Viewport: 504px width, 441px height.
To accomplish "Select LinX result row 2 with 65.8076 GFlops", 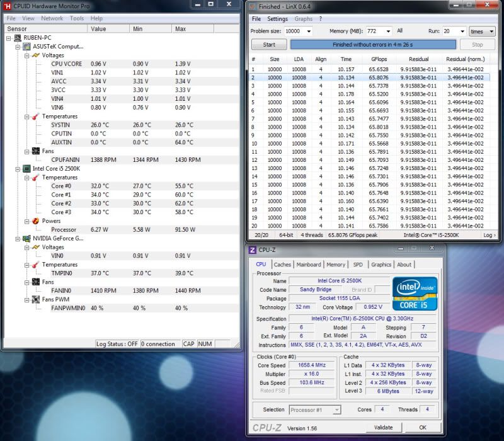I will coord(369,77).
